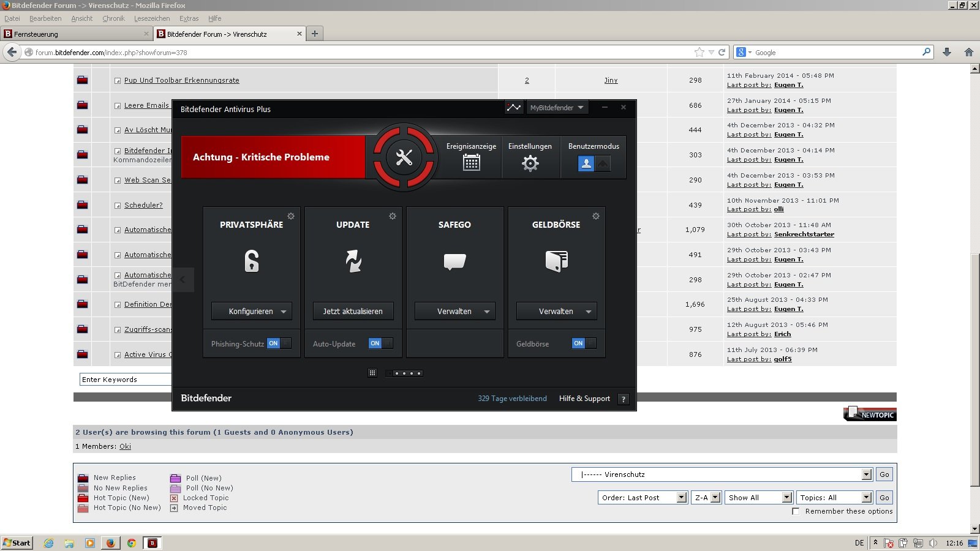Click Go button next to forum jump

884,474
